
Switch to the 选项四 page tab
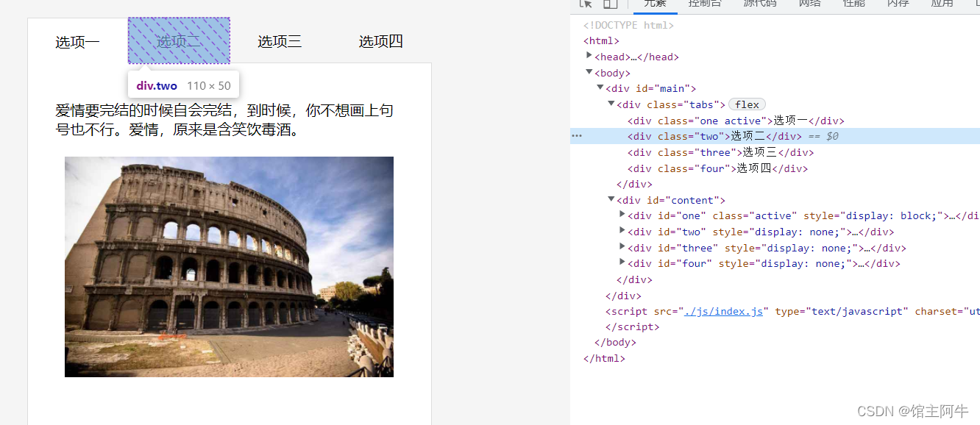click(x=380, y=41)
